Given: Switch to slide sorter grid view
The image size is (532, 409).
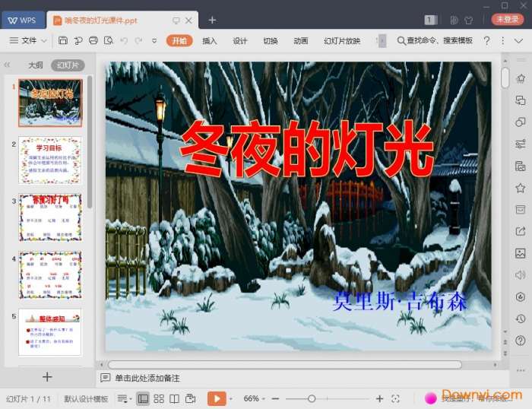Looking at the screenshot, I should click(x=159, y=399).
